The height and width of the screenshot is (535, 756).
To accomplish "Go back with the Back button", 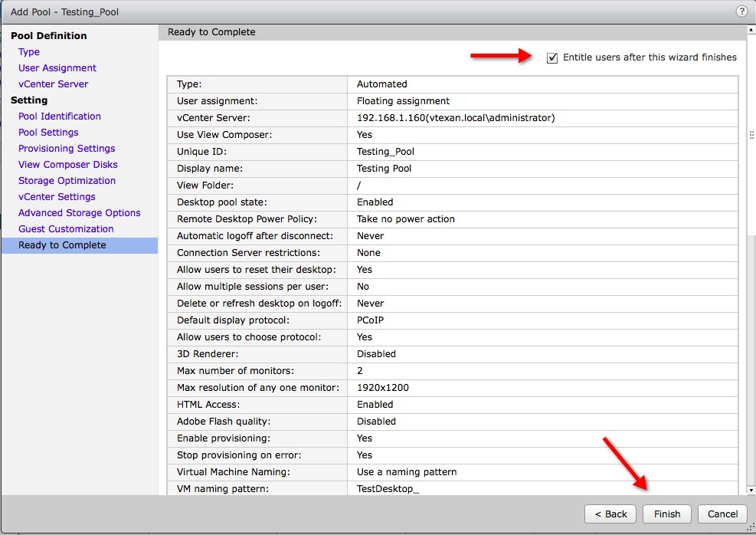I will (x=610, y=514).
